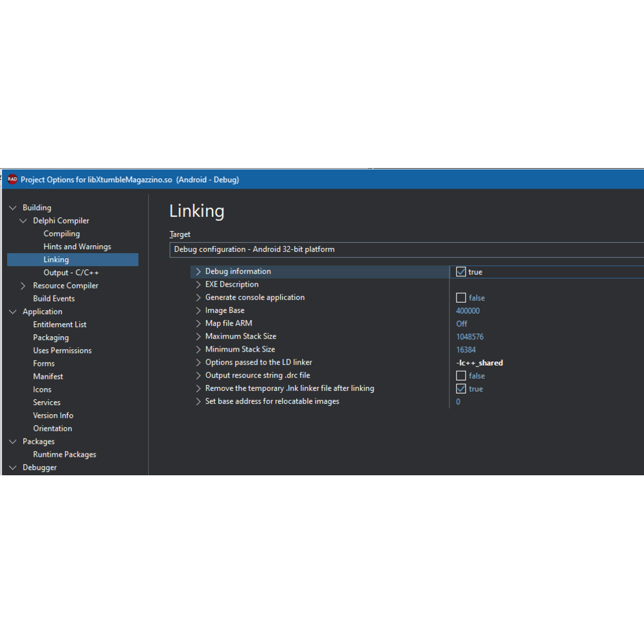Select Uses Permissions under Application
The width and height of the screenshot is (644, 644).
coord(62,350)
